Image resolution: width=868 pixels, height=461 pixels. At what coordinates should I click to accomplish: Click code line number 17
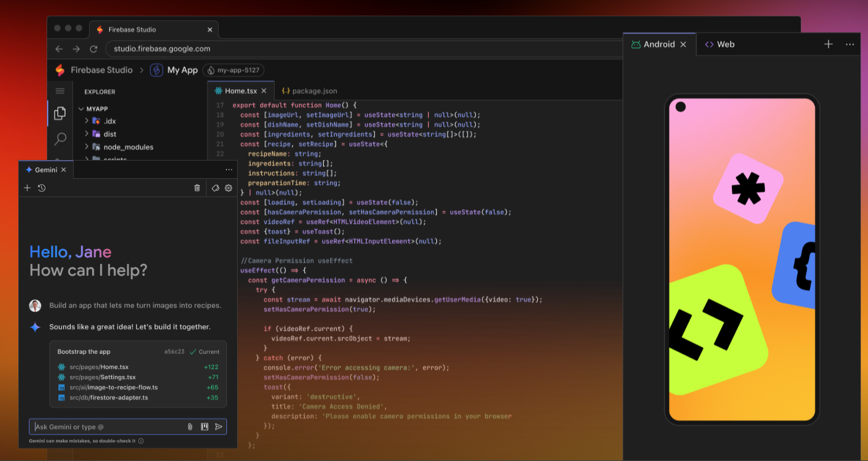[x=220, y=105]
